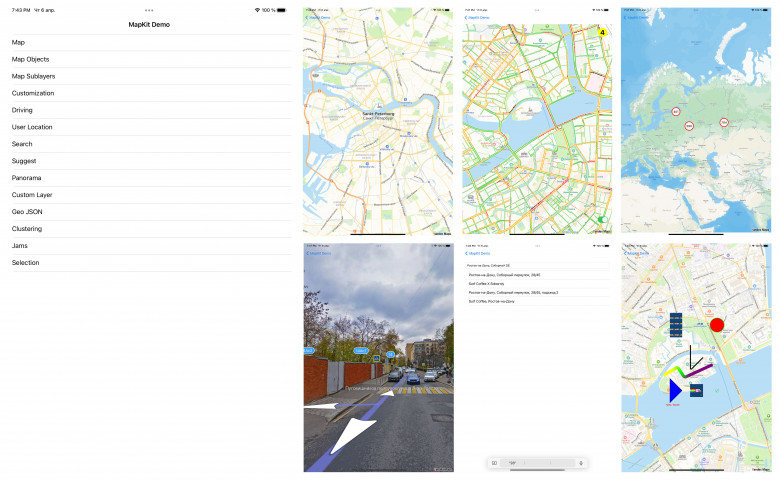Image resolution: width=780 pixels, height=480 pixels.
Task: Select the Clustering entry
Action: pyautogui.click(x=151, y=228)
